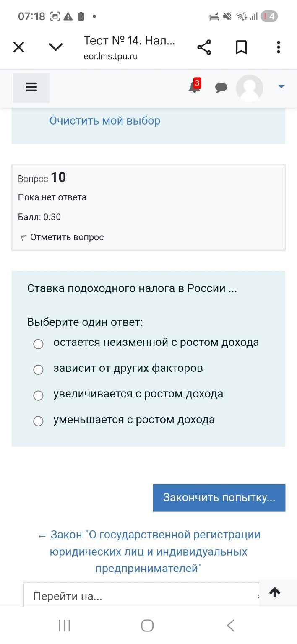Bookmark this page in the browser
This screenshot has width=297, height=644.
point(241,47)
